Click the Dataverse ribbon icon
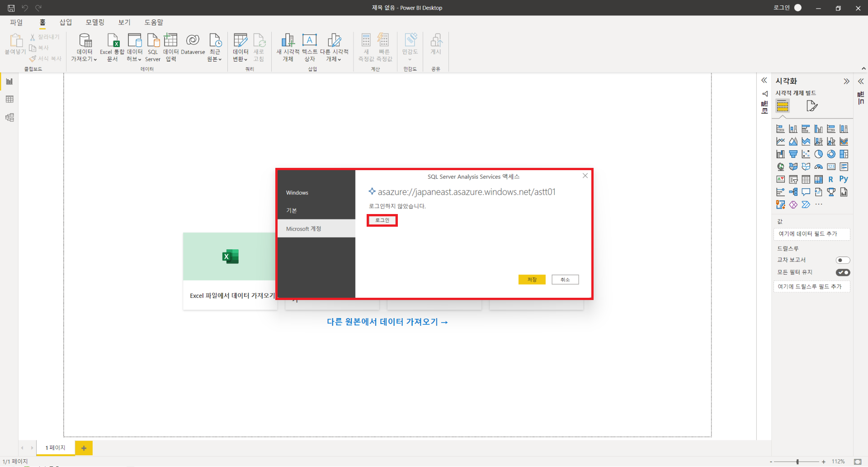 coord(193,44)
